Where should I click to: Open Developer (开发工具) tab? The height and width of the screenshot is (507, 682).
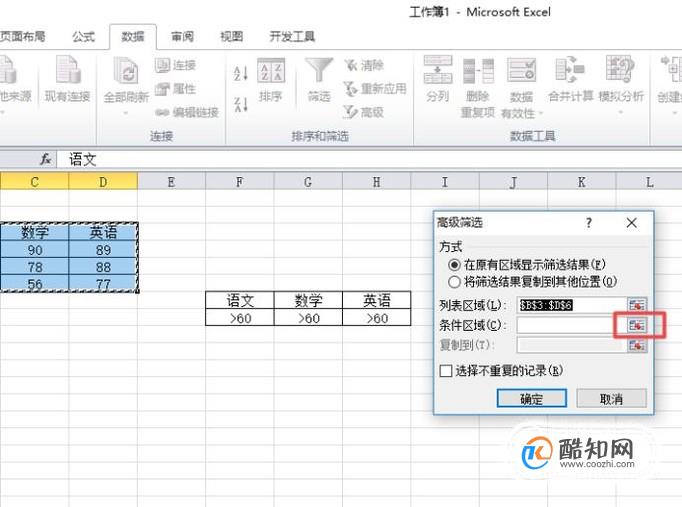[292, 37]
